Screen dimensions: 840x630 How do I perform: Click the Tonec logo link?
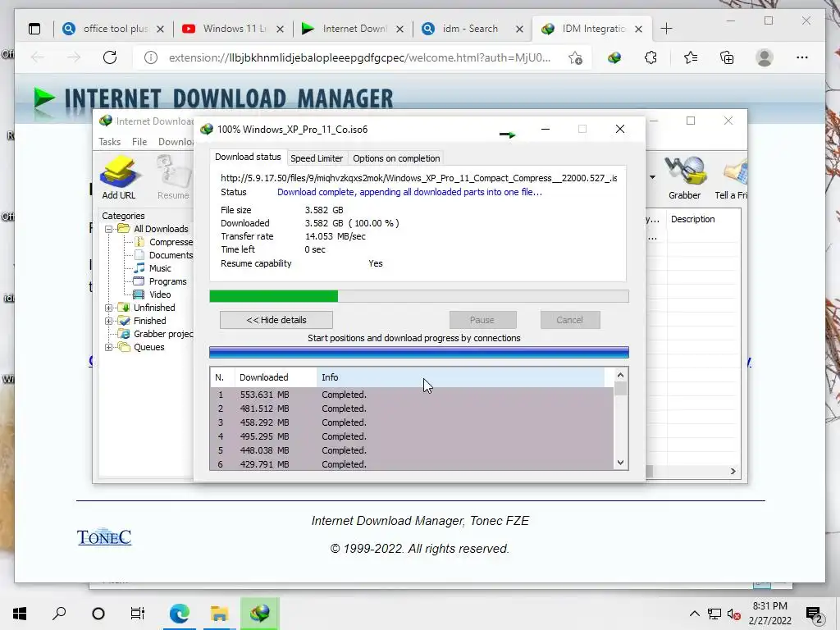[x=104, y=536]
